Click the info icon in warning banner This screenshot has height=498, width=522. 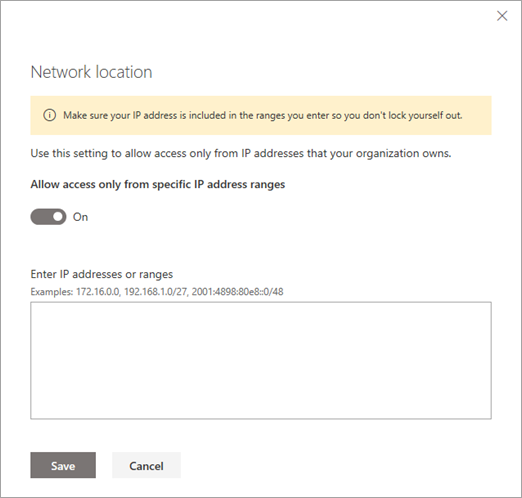pyautogui.click(x=50, y=115)
